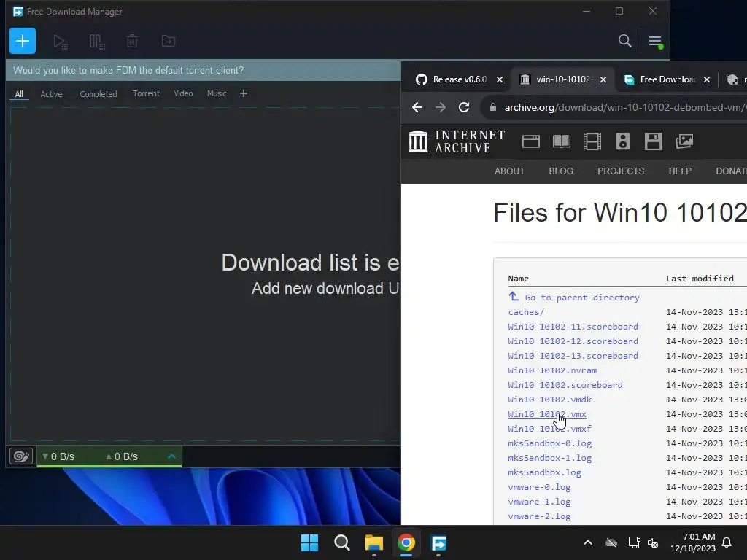
Task: Open the HELP nav link
Action: [680, 171]
